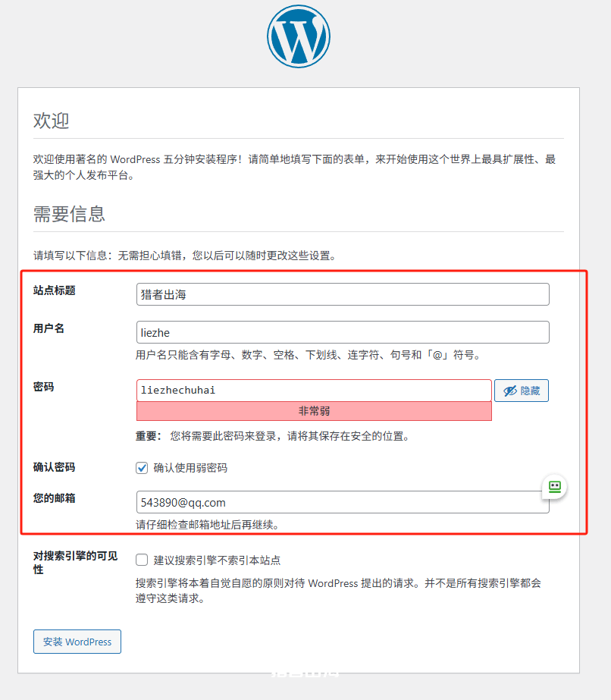Image resolution: width=611 pixels, height=700 pixels.
Task: Click the 密码 field label
Action: click(x=44, y=387)
